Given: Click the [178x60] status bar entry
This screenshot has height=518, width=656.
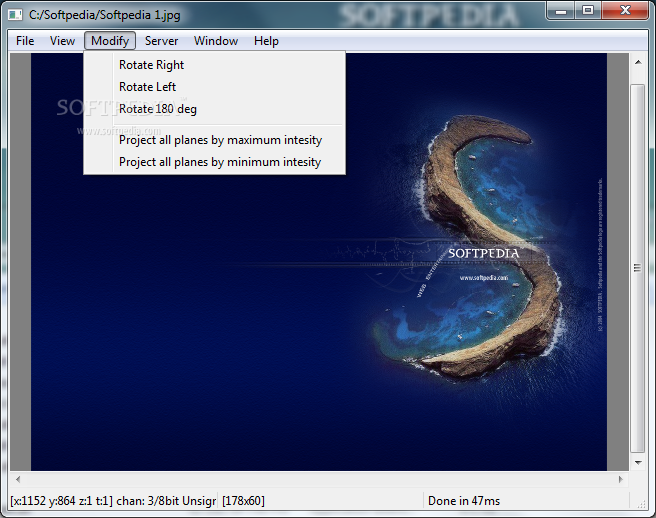Looking at the screenshot, I should (x=243, y=501).
